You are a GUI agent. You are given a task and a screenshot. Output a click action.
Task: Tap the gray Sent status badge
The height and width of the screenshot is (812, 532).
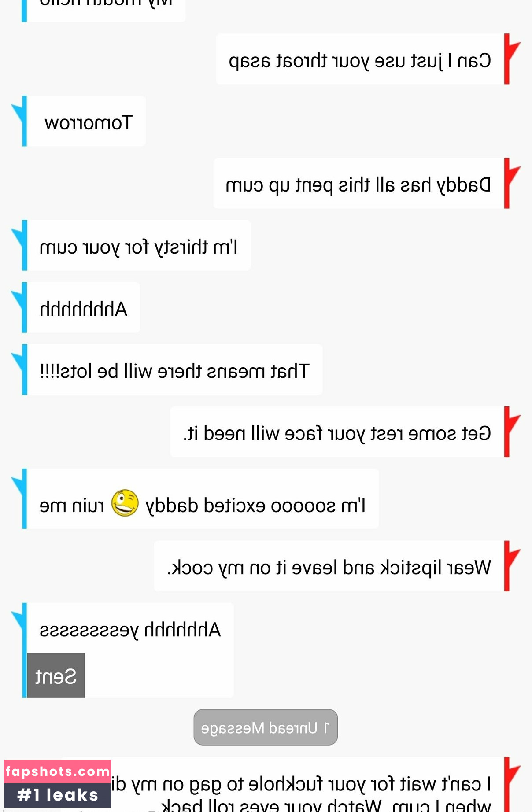56,675
